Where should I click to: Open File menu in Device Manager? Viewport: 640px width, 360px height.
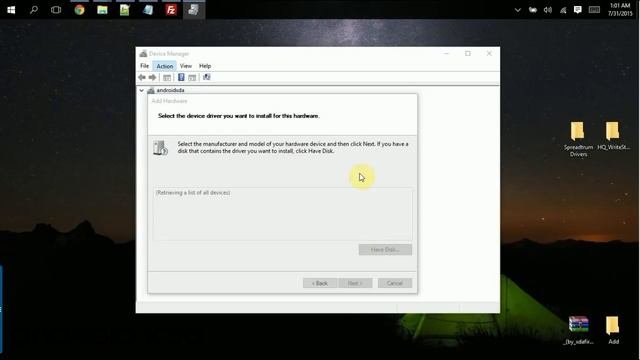click(144, 66)
